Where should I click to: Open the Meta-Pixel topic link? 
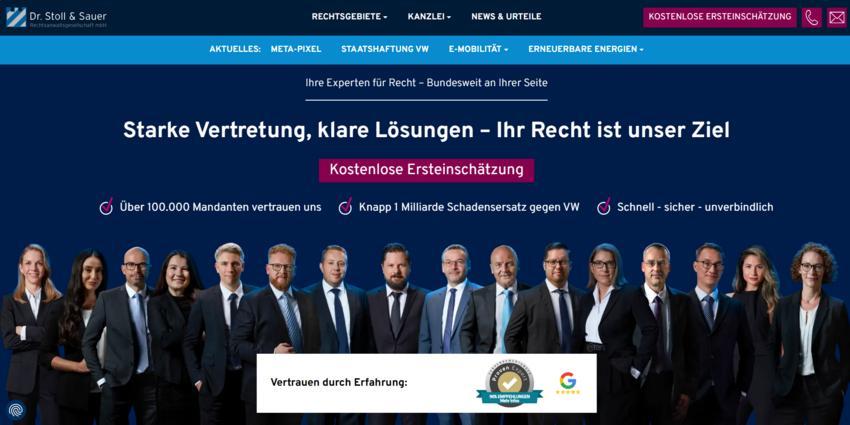(296, 49)
